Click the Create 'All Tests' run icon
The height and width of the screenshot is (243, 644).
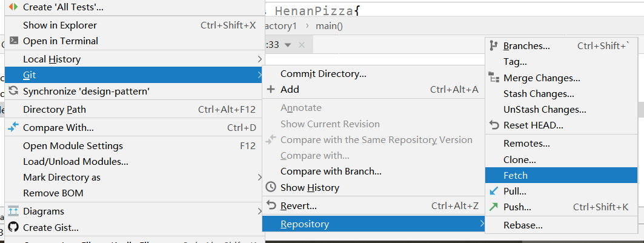click(13, 7)
